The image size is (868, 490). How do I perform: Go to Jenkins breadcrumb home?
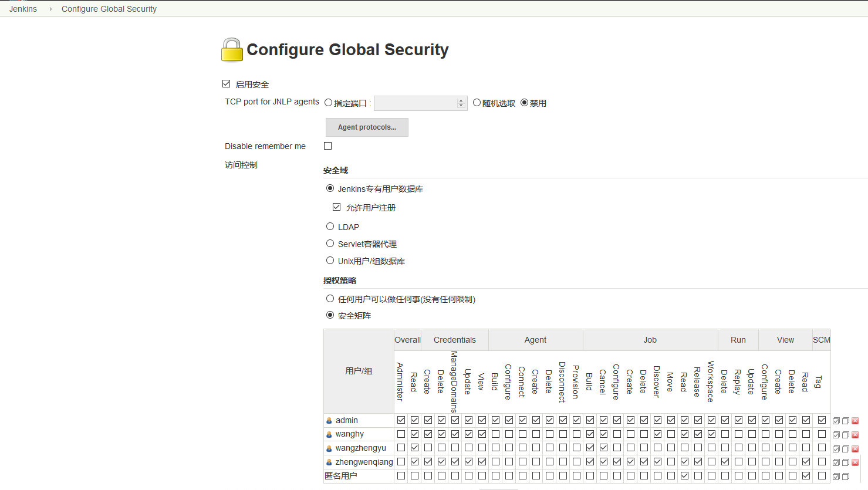23,9
